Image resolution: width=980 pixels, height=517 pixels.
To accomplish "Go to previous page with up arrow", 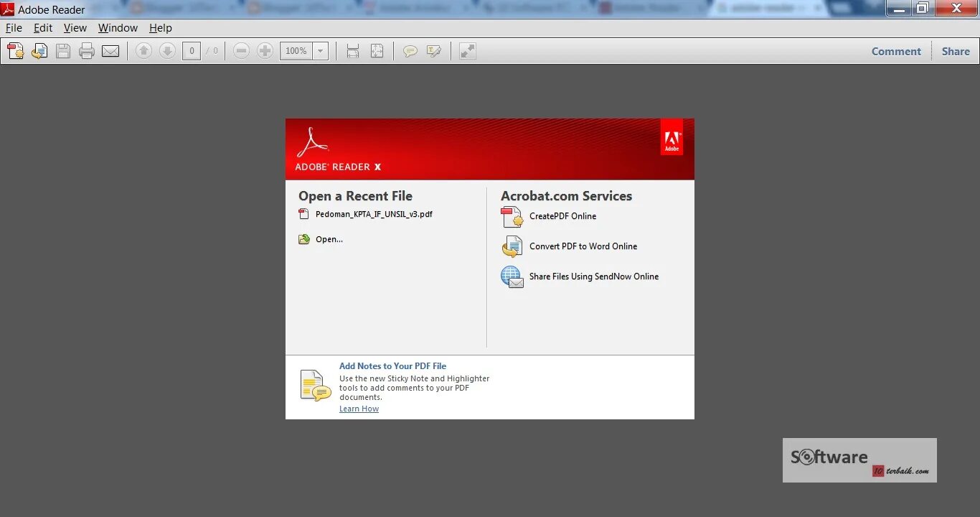I will coord(143,51).
